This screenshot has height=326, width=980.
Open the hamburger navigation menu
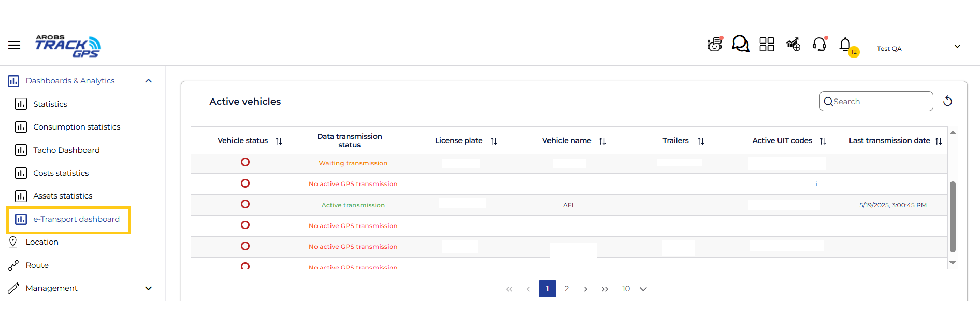pyautogui.click(x=14, y=45)
